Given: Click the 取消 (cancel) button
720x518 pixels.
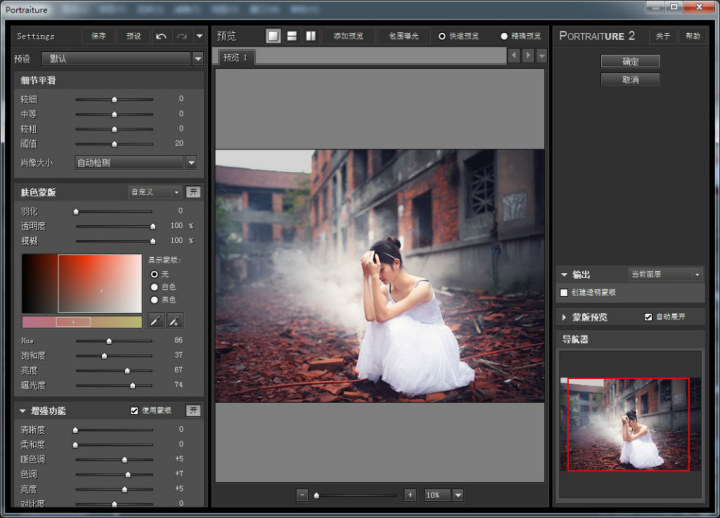Looking at the screenshot, I should (630, 79).
